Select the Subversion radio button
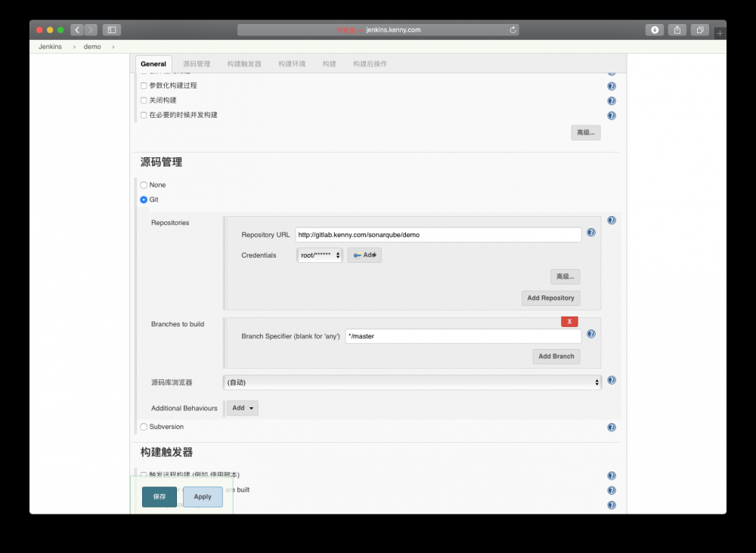The height and width of the screenshot is (553, 756). click(x=143, y=427)
